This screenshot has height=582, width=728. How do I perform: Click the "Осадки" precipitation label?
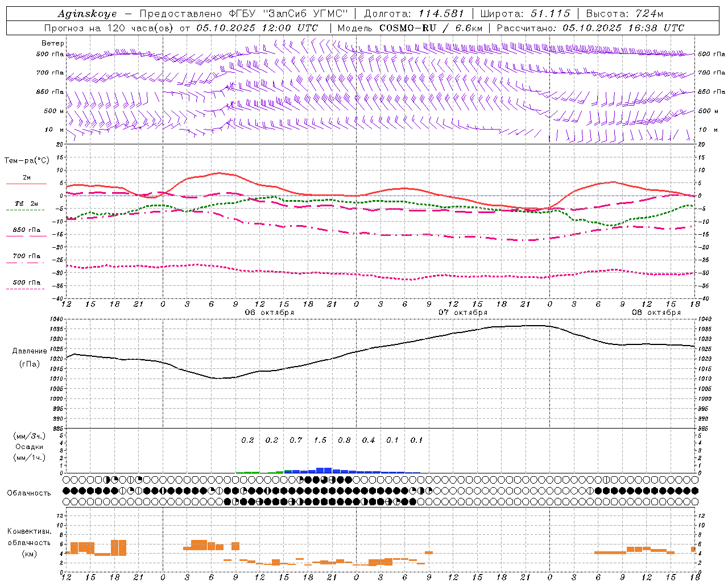pyautogui.click(x=30, y=447)
